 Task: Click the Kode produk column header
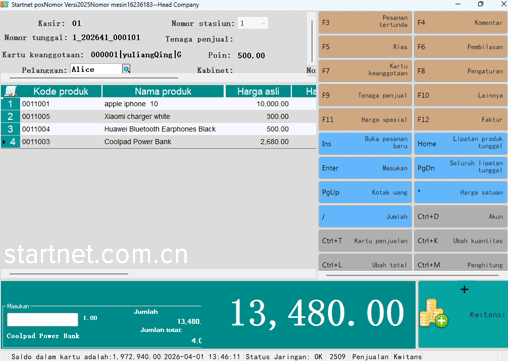coord(61,91)
